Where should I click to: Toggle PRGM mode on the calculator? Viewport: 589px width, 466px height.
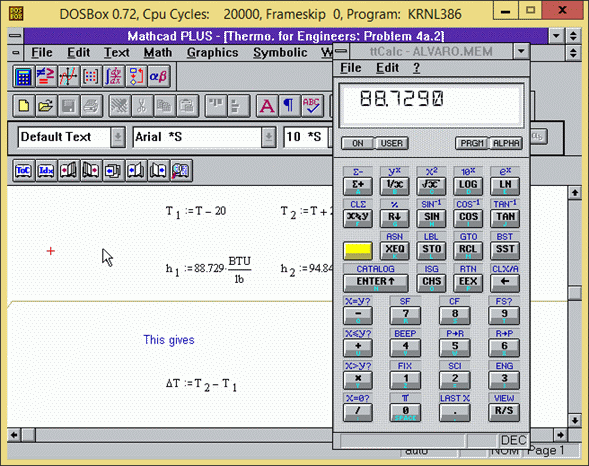(472, 143)
